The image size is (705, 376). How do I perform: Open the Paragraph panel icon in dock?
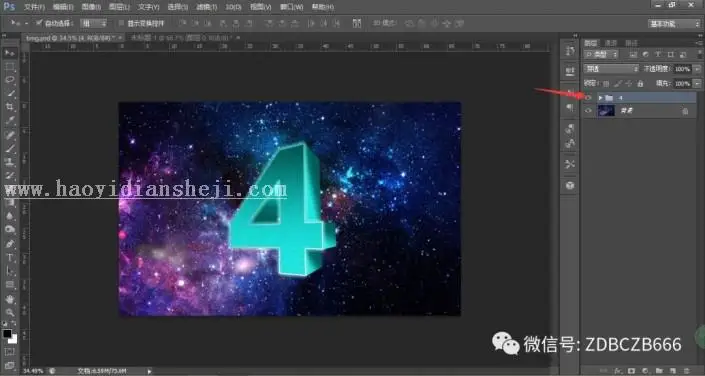[570, 108]
